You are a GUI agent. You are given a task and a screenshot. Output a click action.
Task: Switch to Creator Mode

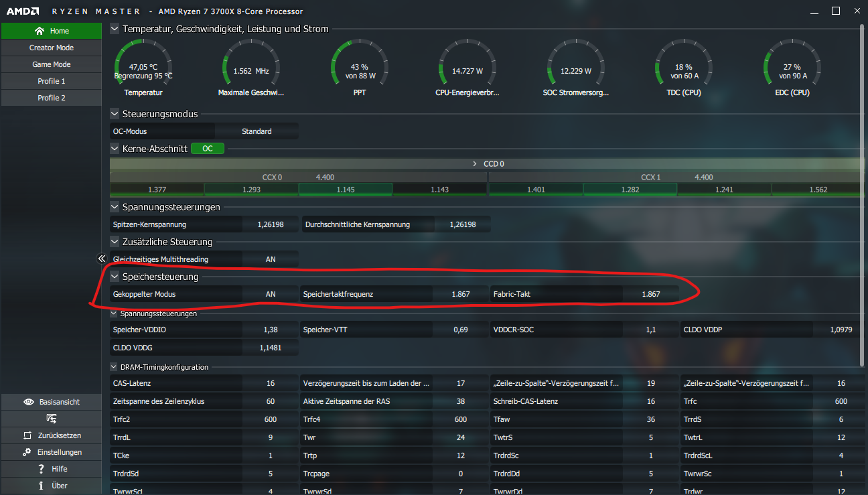(x=52, y=48)
